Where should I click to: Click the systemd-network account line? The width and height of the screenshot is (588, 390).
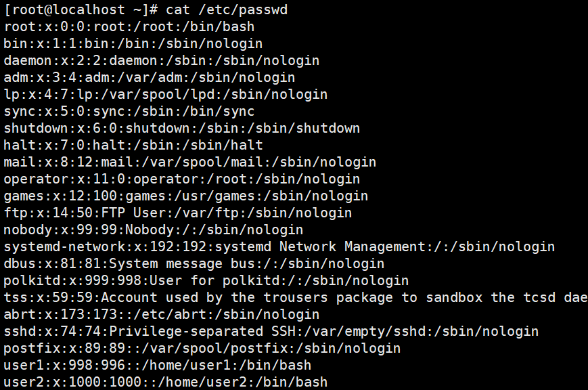279,246
